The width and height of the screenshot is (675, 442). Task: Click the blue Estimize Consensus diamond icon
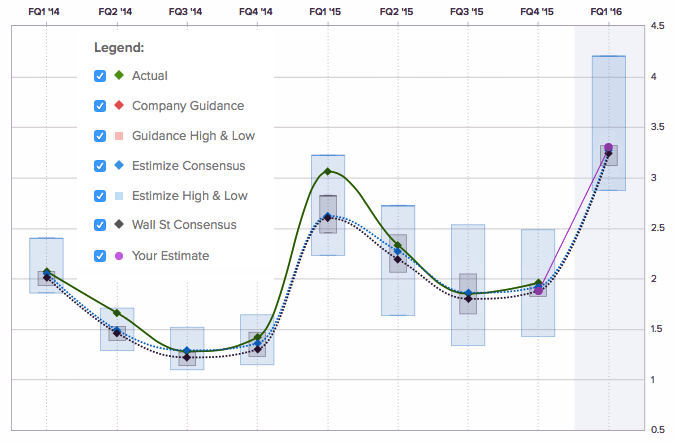coord(119,166)
